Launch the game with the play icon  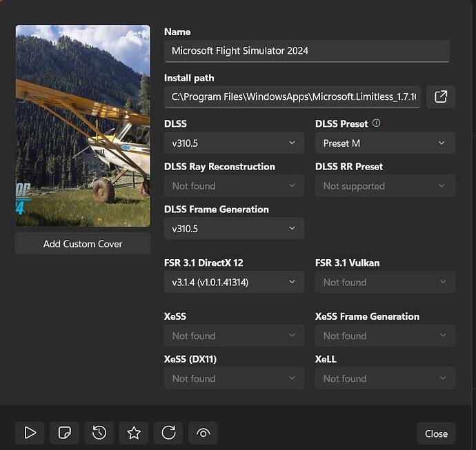30,433
